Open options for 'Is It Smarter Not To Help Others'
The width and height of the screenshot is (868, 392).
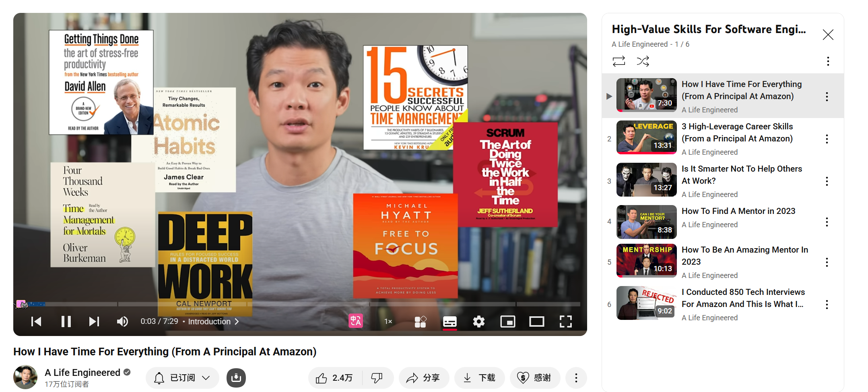coord(827,181)
